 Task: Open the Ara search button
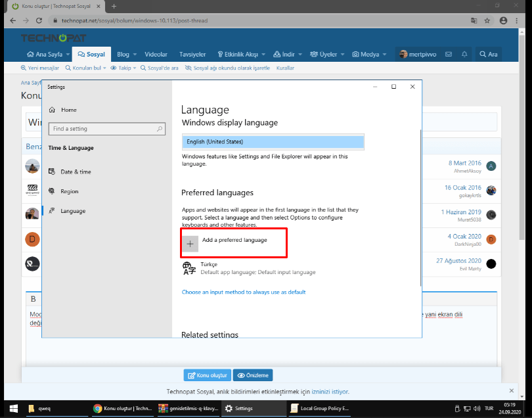pos(488,55)
